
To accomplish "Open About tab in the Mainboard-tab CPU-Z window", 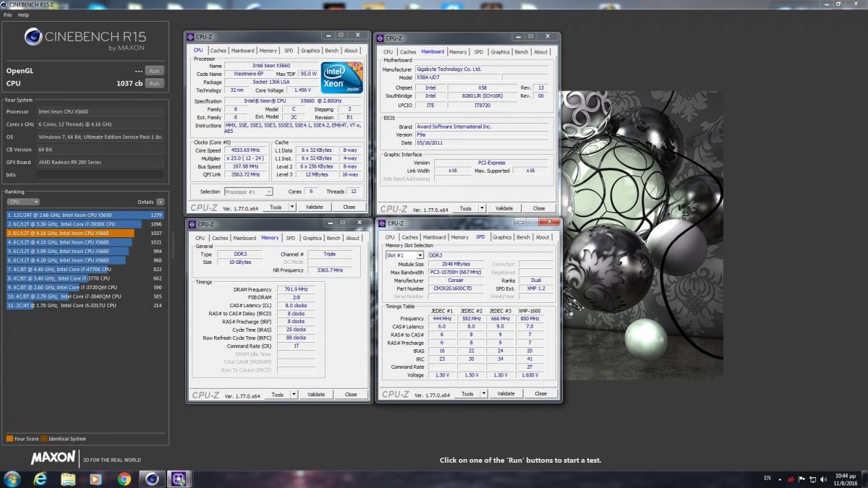I will click(541, 52).
